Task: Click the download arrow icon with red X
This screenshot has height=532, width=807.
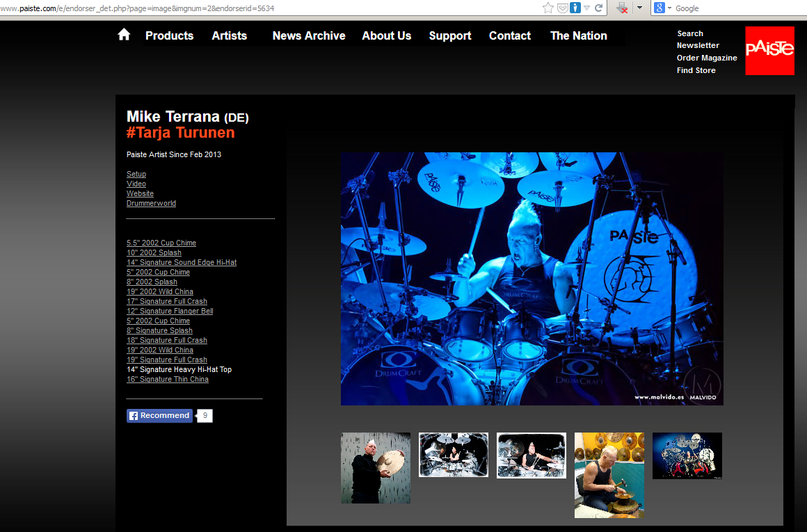Action: pyautogui.click(x=622, y=8)
